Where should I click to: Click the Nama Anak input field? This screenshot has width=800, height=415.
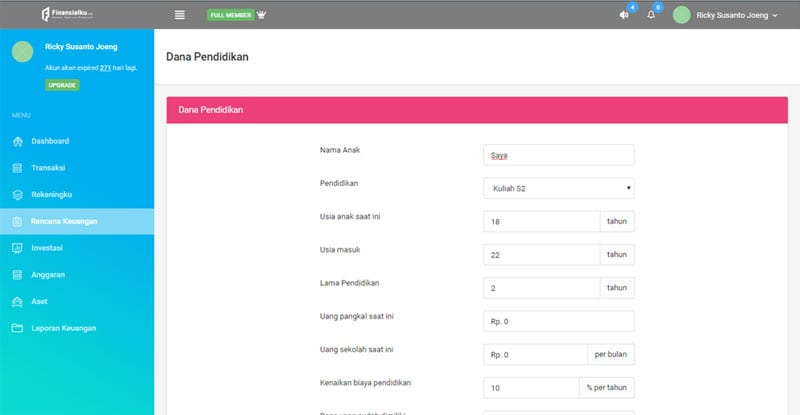(558, 155)
